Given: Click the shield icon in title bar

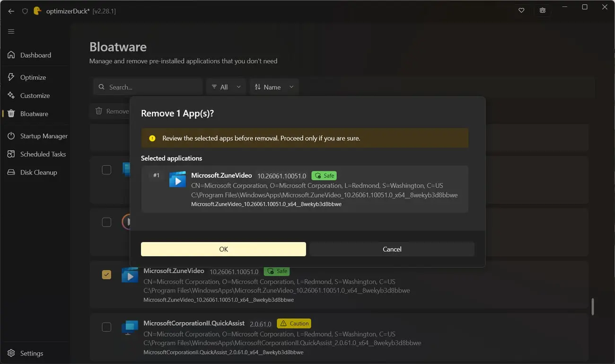Looking at the screenshot, I should point(25,11).
